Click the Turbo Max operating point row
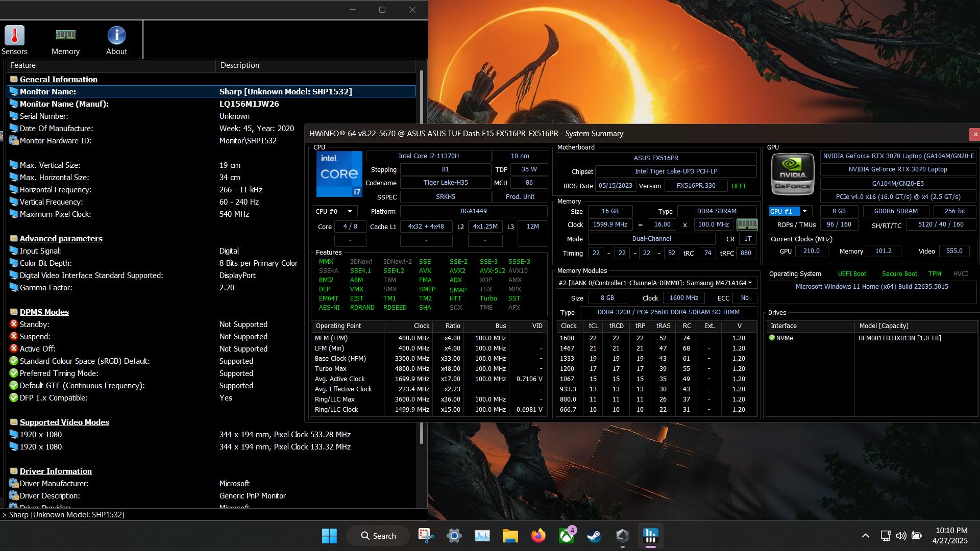This screenshot has height=551, width=980. [428, 368]
